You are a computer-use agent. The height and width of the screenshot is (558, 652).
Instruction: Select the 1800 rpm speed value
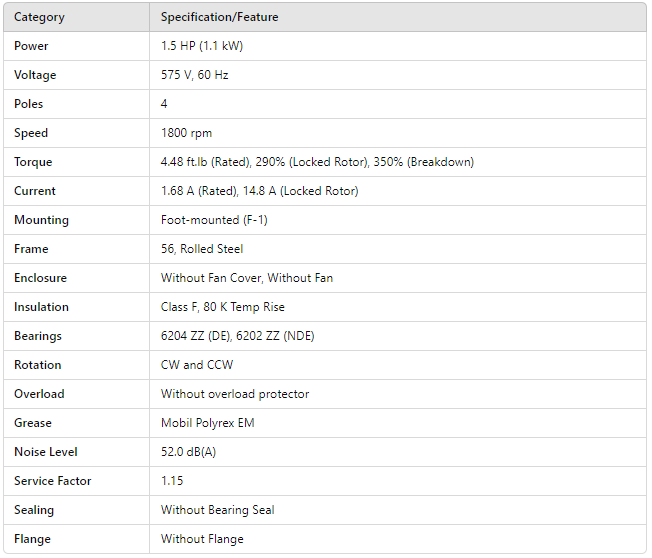[186, 133]
